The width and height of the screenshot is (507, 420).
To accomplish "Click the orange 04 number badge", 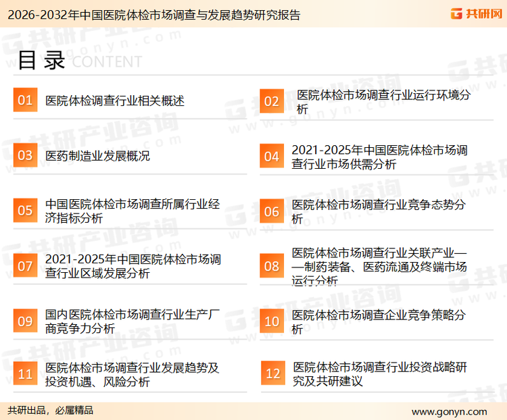I will coord(272,156).
